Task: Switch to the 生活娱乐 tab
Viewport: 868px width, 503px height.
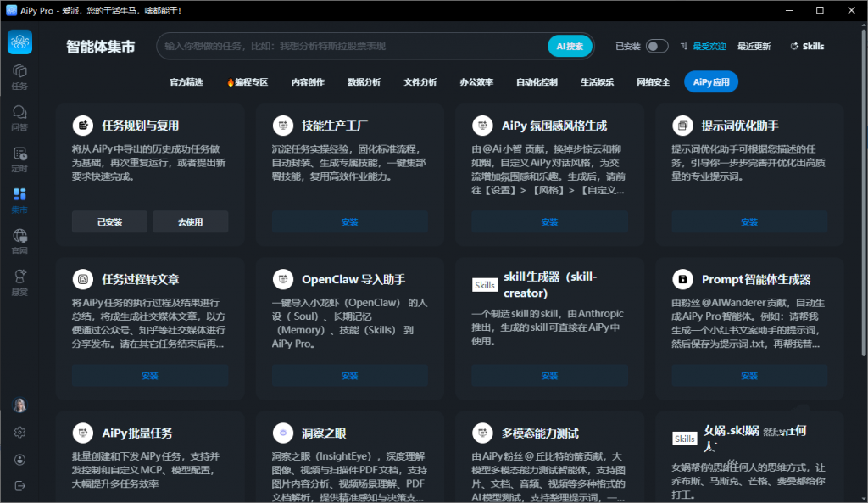Action: (597, 82)
